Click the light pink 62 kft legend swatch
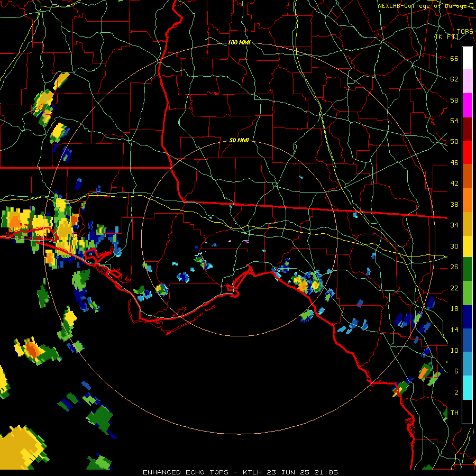The image size is (476, 476). (x=467, y=81)
